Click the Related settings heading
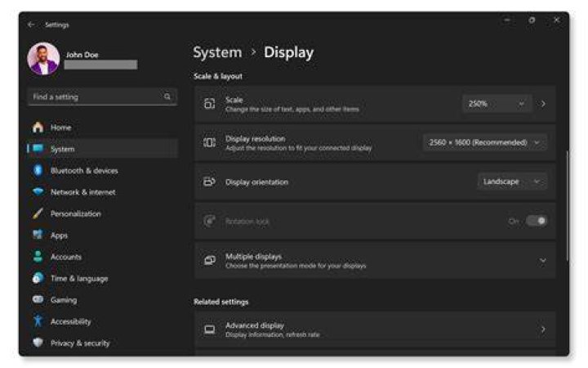This screenshot has width=588, height=368. click(x=220, y=302)
